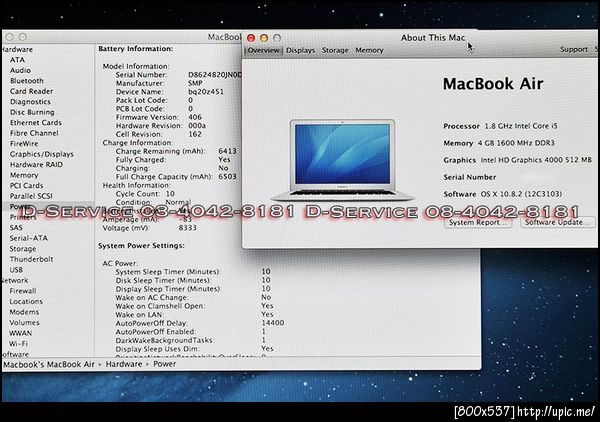Open the Displays tab
This screenshot has width=600, height=422.
pos(300,50)
